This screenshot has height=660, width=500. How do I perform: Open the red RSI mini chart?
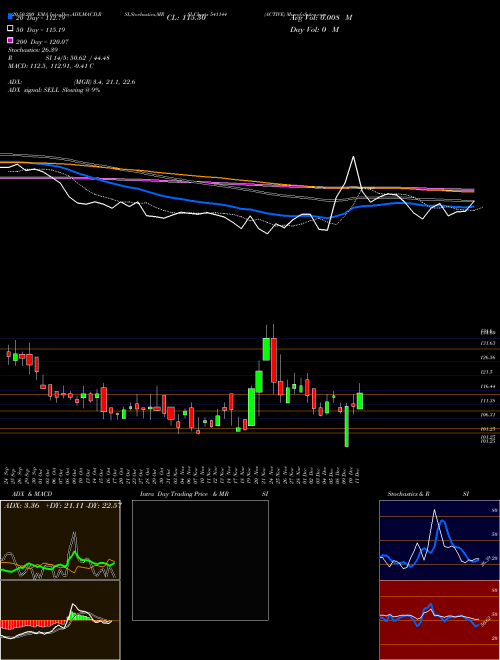pos(439,620)
